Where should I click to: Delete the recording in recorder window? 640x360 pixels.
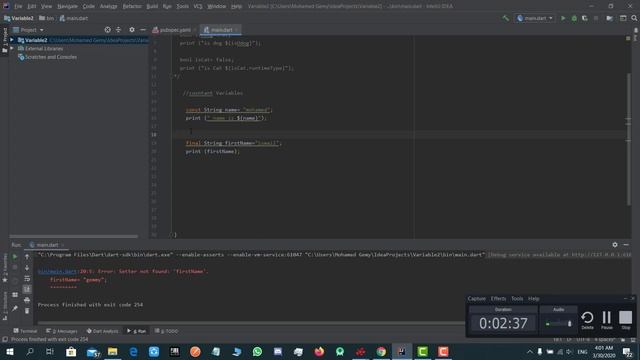[587, 320]
